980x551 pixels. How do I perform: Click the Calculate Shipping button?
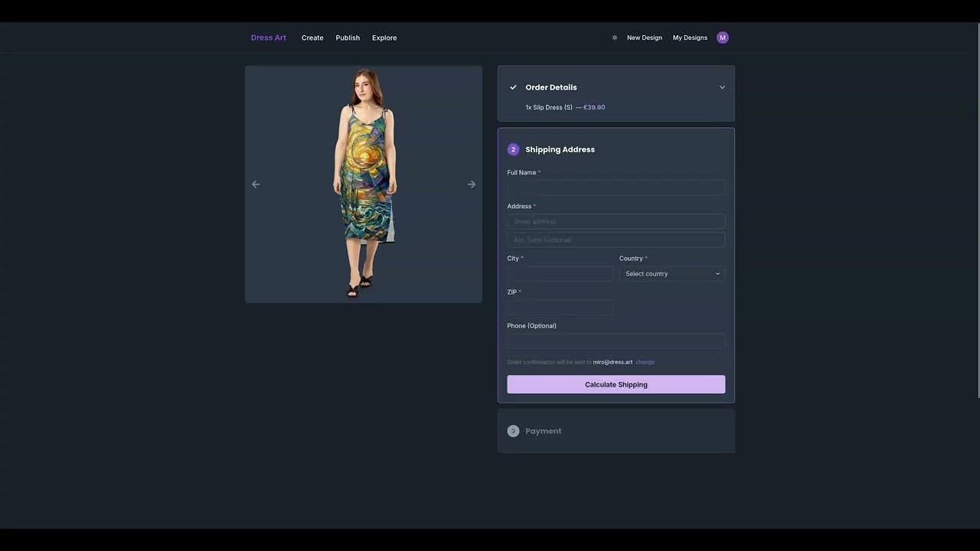coord(616,384)
